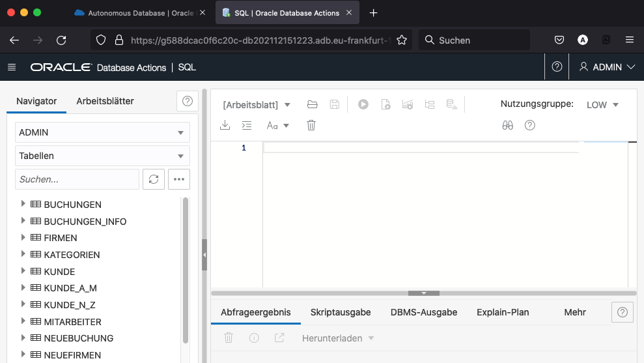Click the result pane help icon
Screen dimensions: 644x363
[623, 312]
